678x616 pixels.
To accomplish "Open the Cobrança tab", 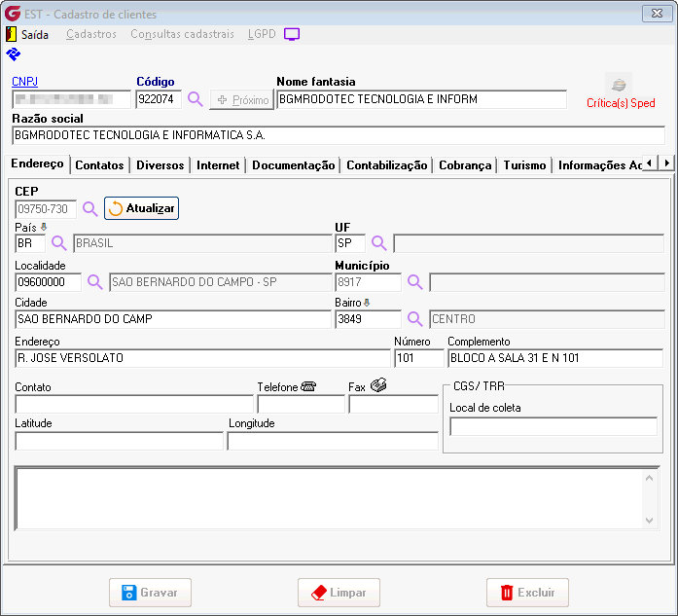I will click(465, 165).
